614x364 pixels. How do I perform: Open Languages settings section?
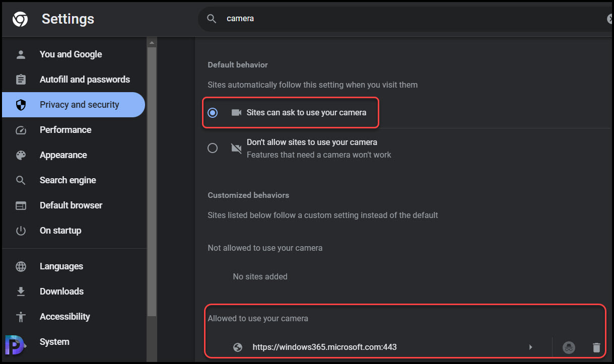(x=74, y=266)
